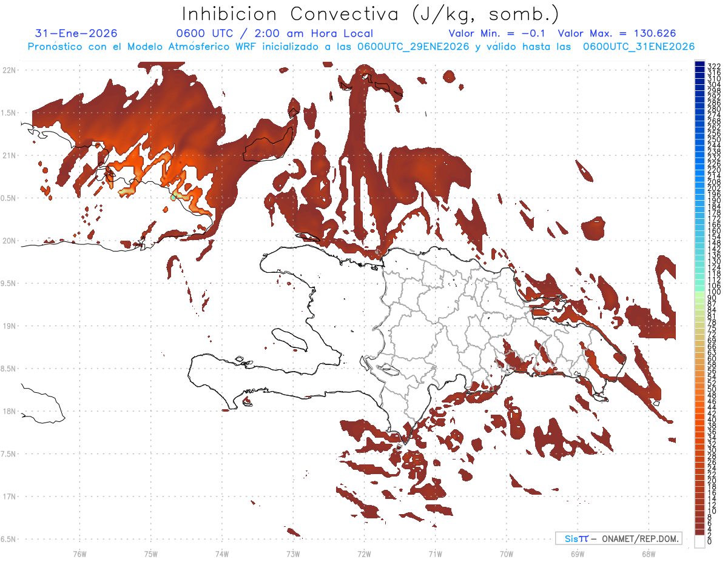This screenshot has height=562, width=728.
Task: Click the colorbar value '40'
Action: [x=712, y=420]
